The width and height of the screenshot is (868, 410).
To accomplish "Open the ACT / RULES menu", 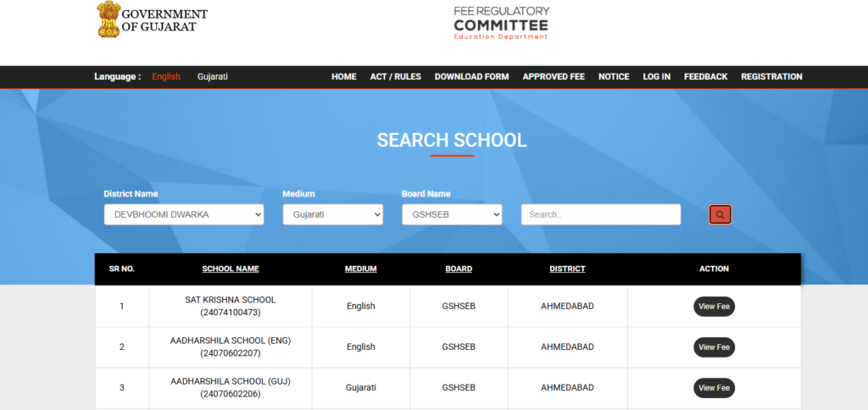I will (395, 77).
